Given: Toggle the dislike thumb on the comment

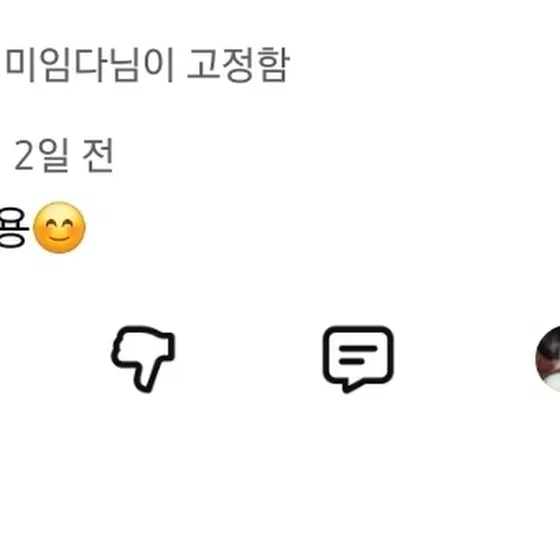Looking at the screenshot, I should (x=143, y=359).
